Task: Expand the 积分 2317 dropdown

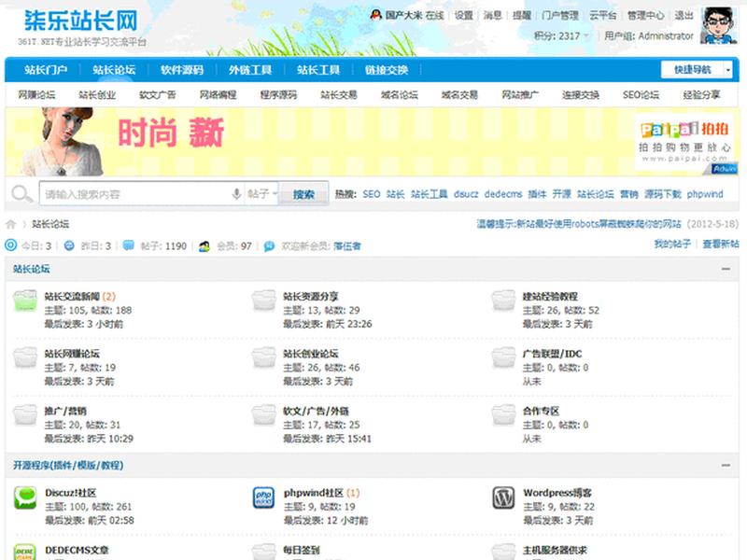Action: click(586, 36)
